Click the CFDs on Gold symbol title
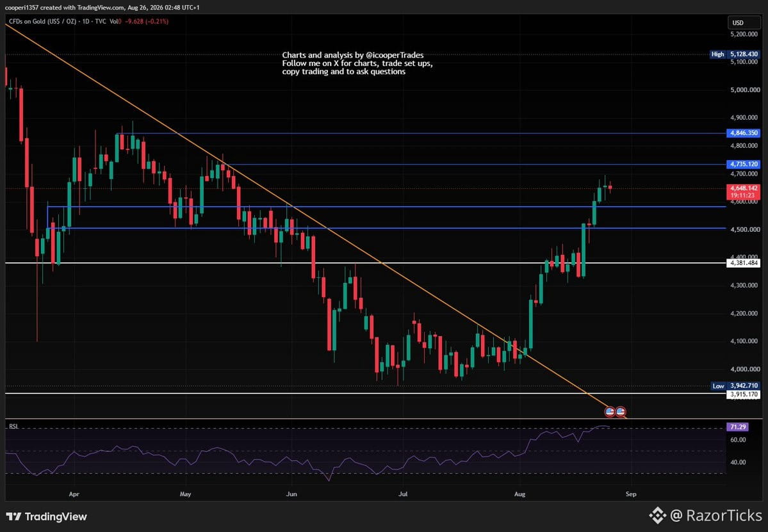The width and height of the screenshot is (768, 532). [43, 22]
